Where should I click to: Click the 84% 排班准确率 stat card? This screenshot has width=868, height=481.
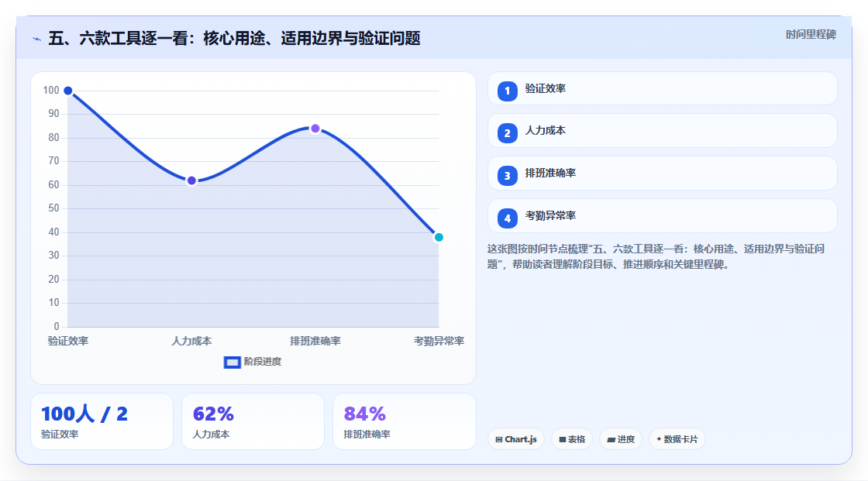click(x=405, y=422)
